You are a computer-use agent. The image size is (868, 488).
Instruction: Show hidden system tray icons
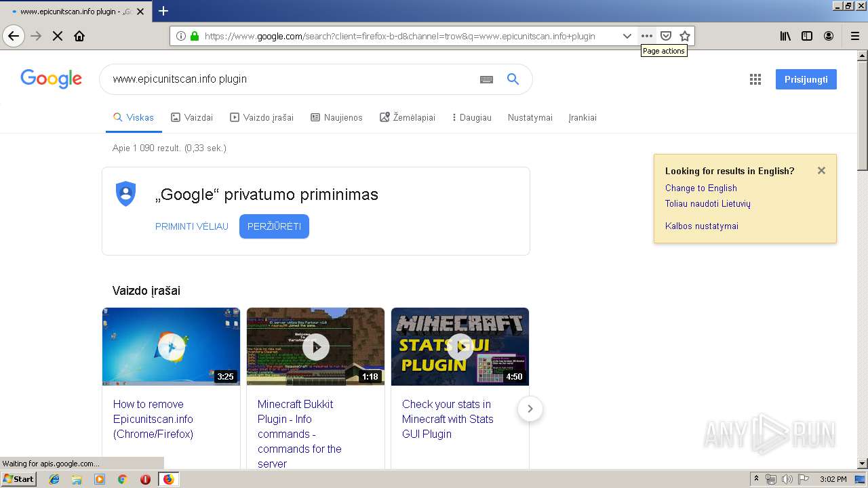(757, 479)
